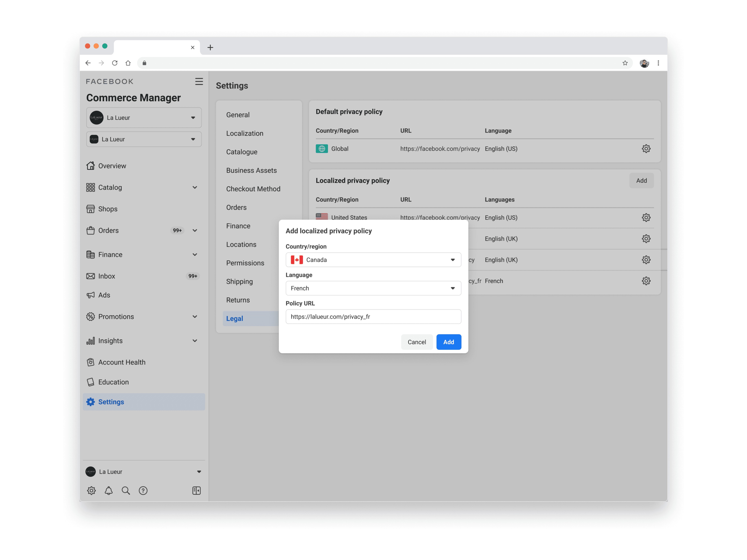This screenshot has width=747, height=560.
Task: Open the Localization settings section
Action: 245,133
